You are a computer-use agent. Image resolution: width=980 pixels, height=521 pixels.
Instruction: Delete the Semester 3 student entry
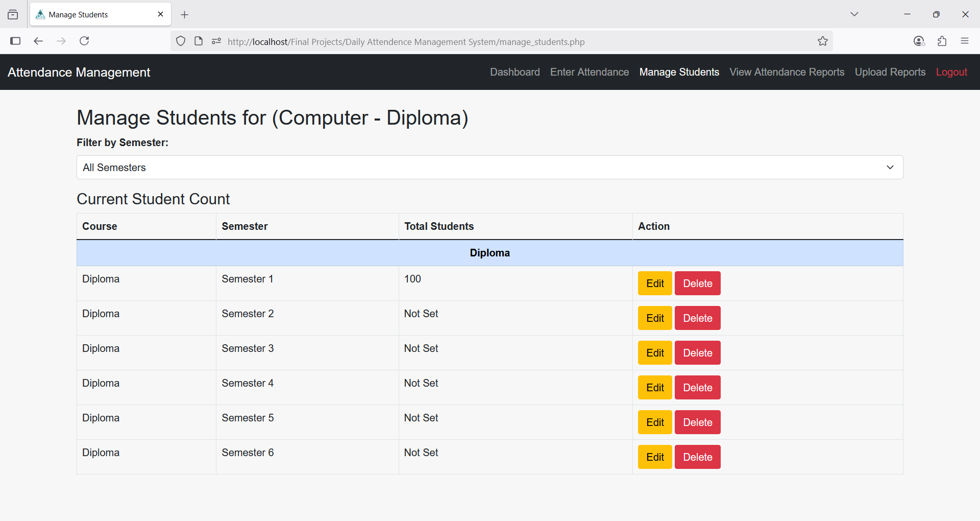697,353
